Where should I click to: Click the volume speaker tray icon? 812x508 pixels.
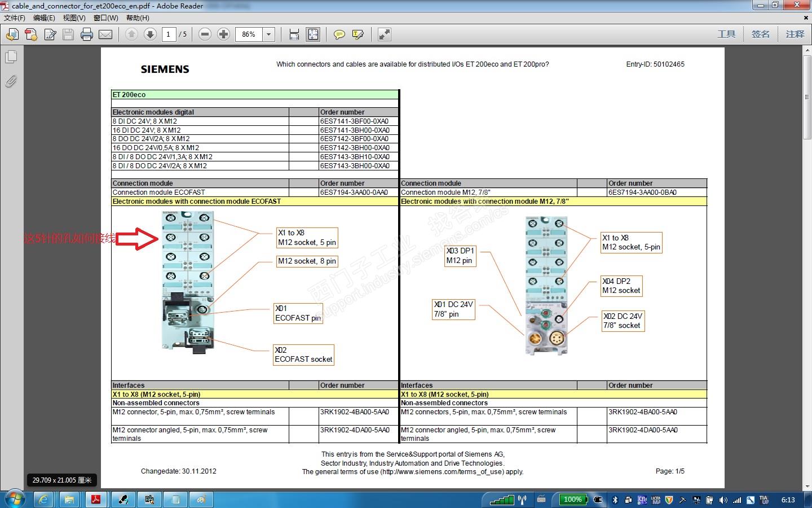(x=723, y=500)
